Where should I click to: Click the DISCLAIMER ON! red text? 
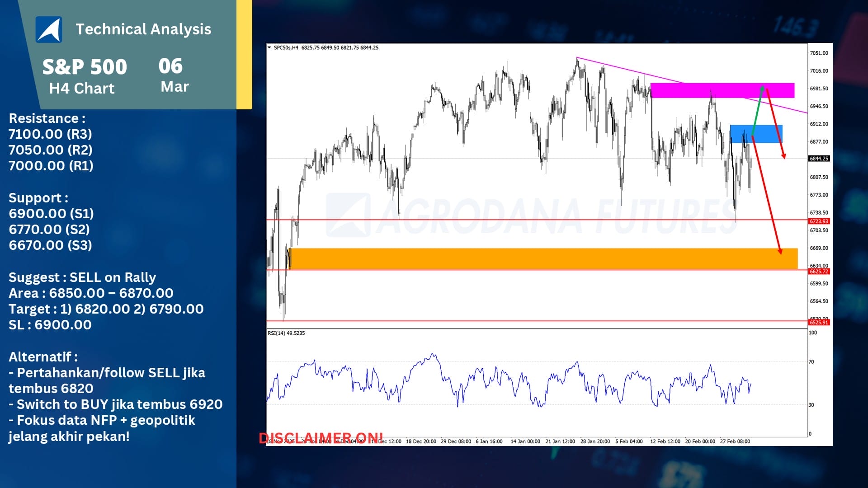point(321,438)
